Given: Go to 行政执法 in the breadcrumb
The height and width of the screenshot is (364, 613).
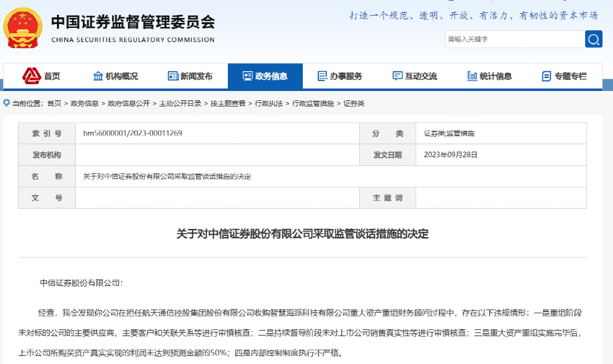Looking at the screenshot, I should pos(269,103).
